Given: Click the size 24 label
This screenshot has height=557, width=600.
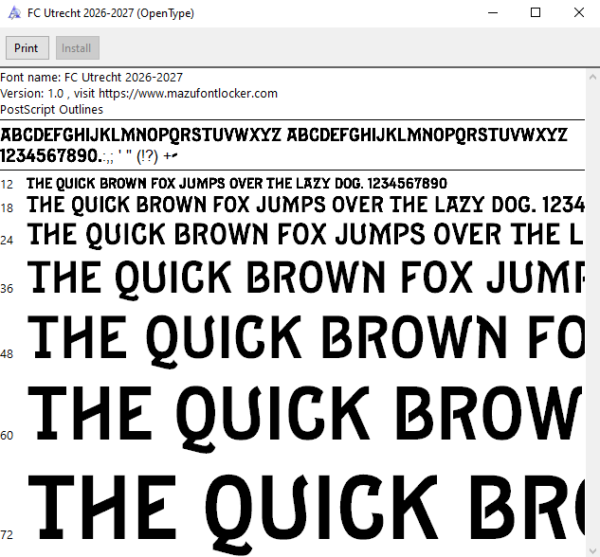Looking at the screenshot, I should pyautogui.click(x=7, y=240).
